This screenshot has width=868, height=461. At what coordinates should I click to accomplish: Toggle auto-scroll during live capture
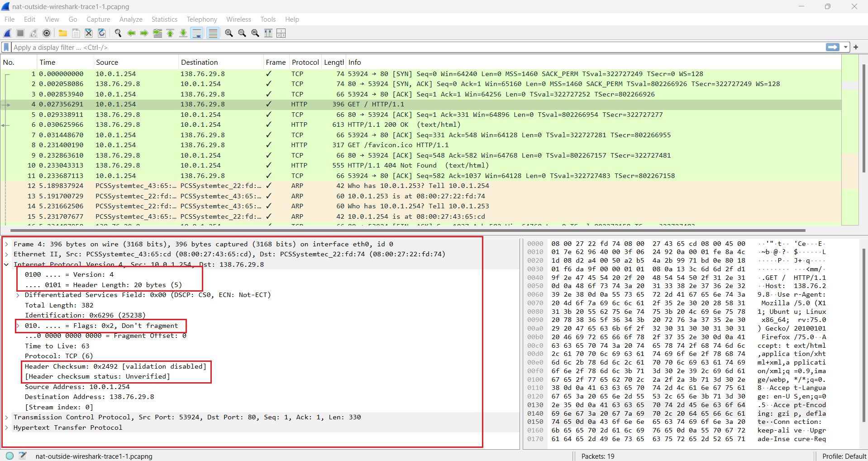[197, 33]
